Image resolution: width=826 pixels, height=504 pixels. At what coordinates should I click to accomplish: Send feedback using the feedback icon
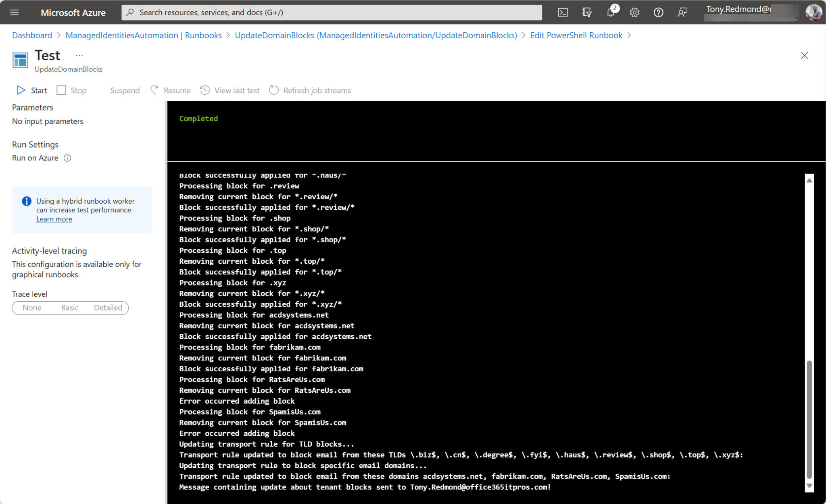point(682,12)
